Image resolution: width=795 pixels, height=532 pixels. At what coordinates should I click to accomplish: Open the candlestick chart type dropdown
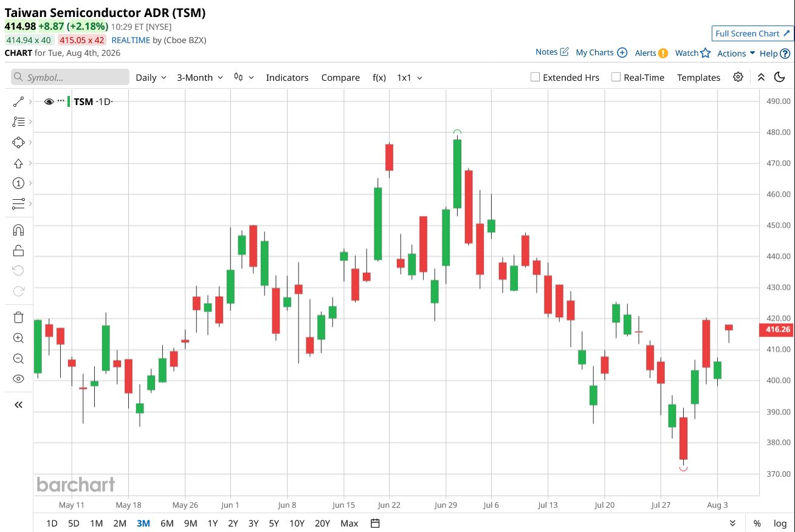click(244, 78)
